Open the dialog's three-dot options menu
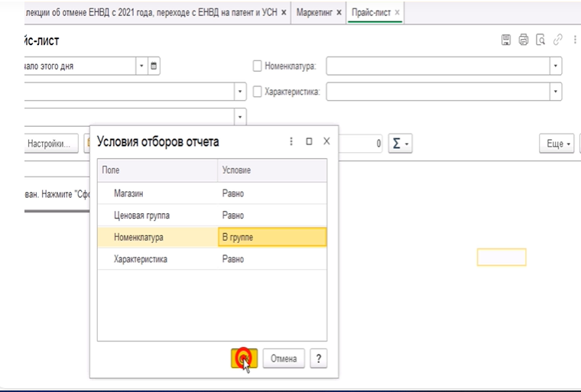 (291, 141)
